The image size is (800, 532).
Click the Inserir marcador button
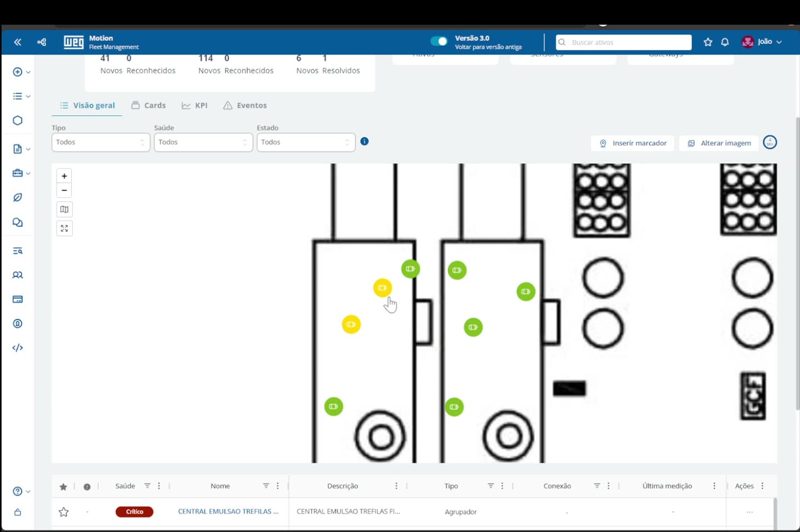633,143
